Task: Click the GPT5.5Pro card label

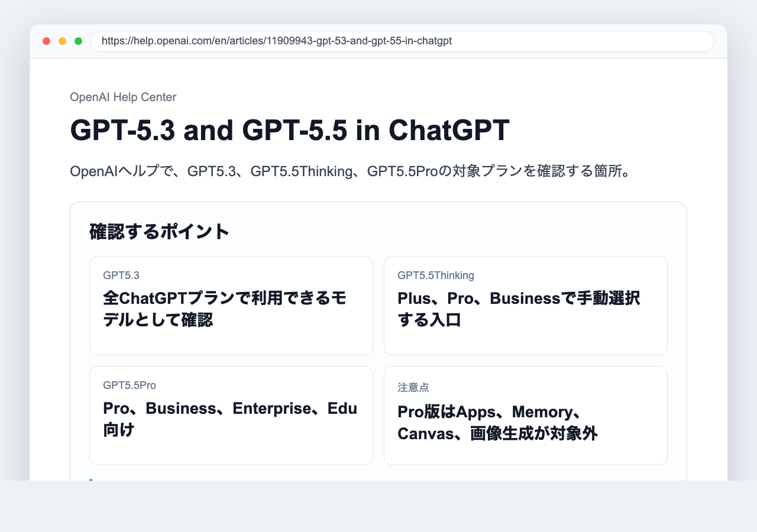Action: [x=130, y=385]
